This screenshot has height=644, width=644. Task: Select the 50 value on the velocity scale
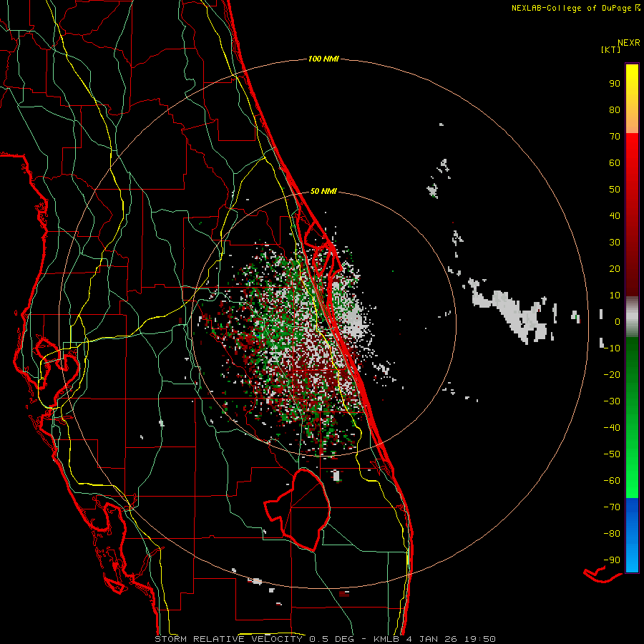coord(615,190)
